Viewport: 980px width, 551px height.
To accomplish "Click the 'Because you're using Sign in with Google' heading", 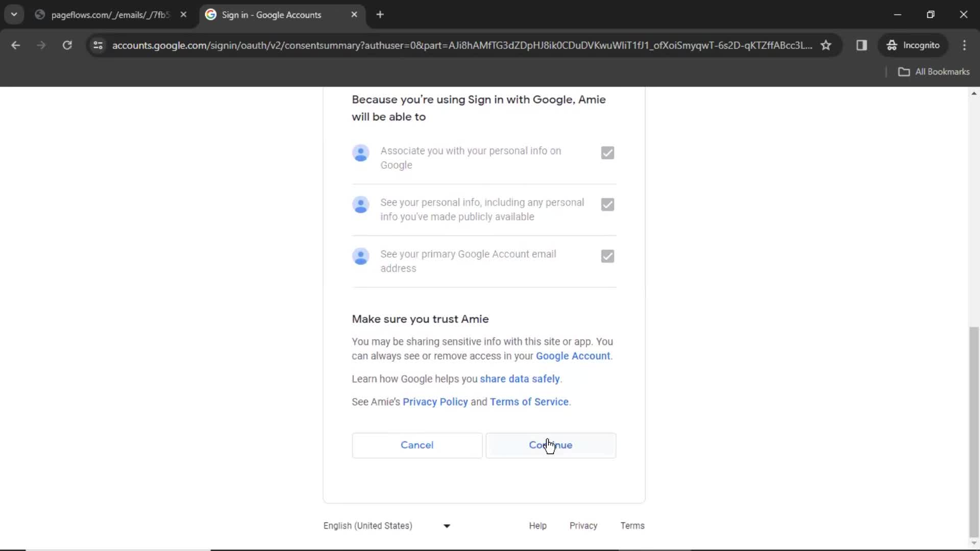I will pos(479,108).
